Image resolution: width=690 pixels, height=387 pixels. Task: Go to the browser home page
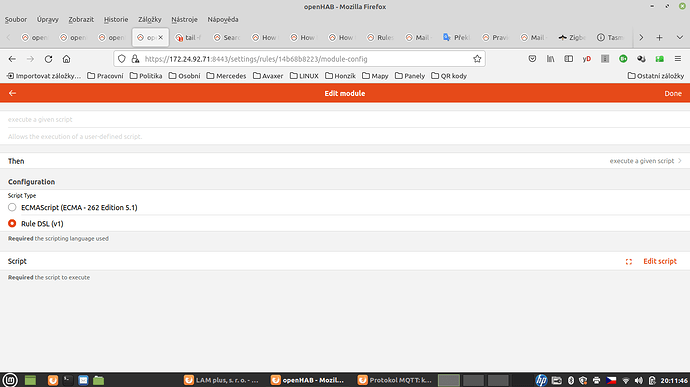coord(66,59)
